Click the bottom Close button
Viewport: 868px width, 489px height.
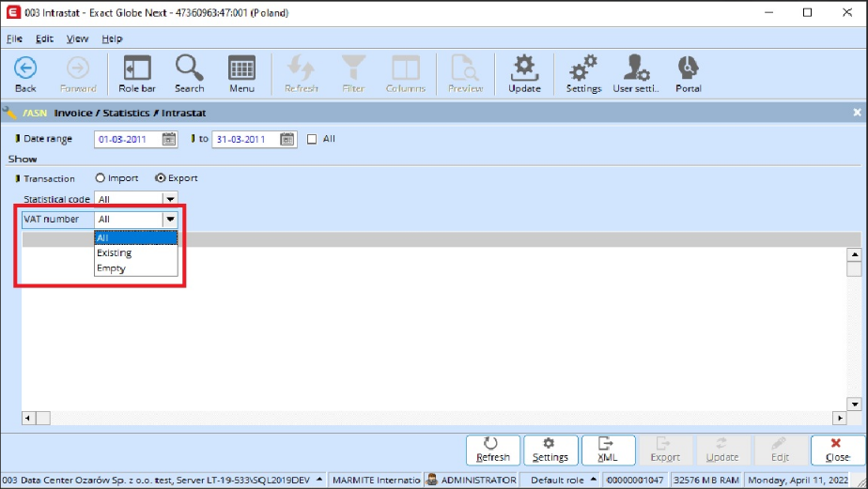coord(838,450)
